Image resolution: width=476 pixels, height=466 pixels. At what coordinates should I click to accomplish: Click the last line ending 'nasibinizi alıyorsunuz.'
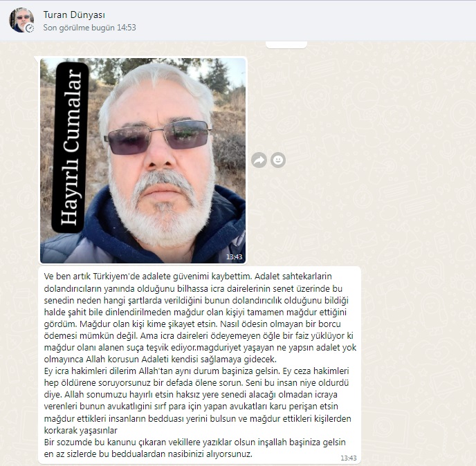148,454
